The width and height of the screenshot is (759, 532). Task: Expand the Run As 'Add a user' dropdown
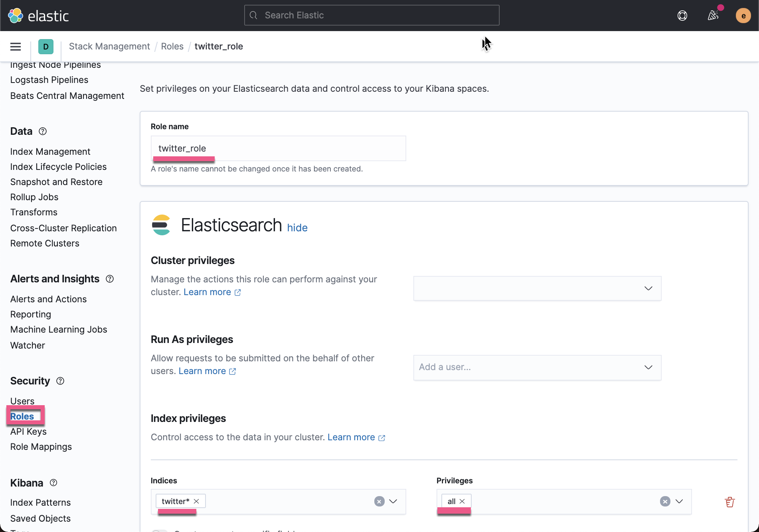[x=648, y=367]
